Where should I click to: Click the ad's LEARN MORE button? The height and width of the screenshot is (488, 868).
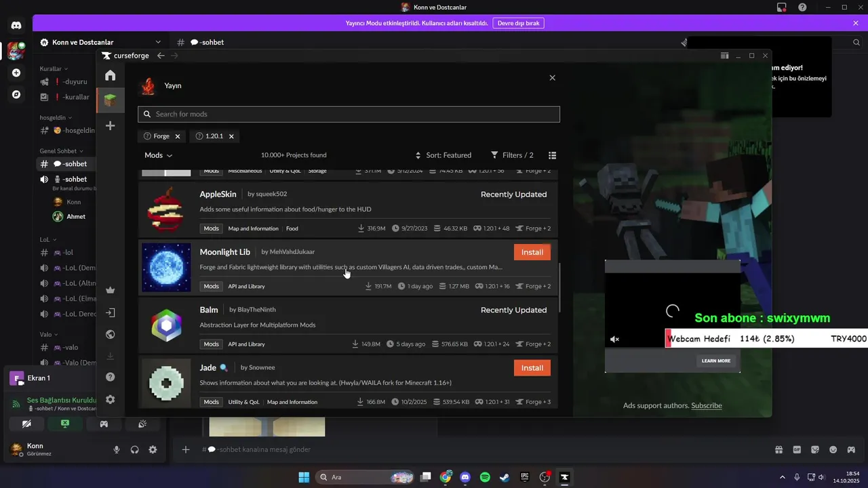coord(716,361)
